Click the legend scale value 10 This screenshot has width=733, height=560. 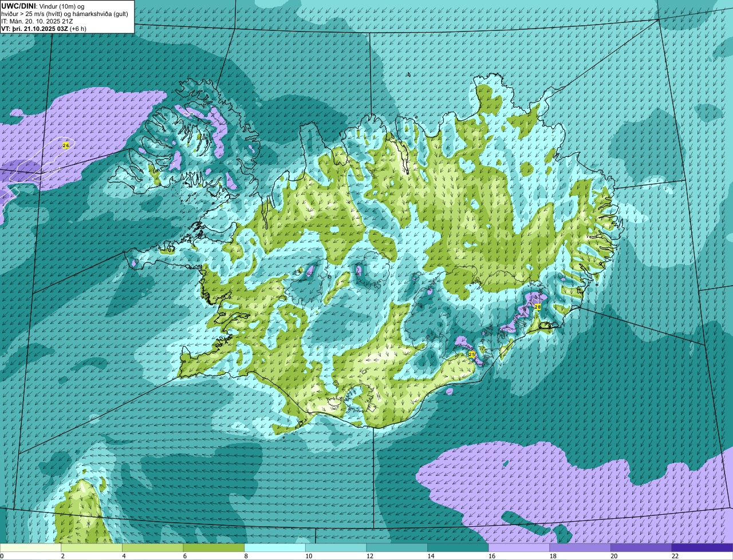coord(309,556)
